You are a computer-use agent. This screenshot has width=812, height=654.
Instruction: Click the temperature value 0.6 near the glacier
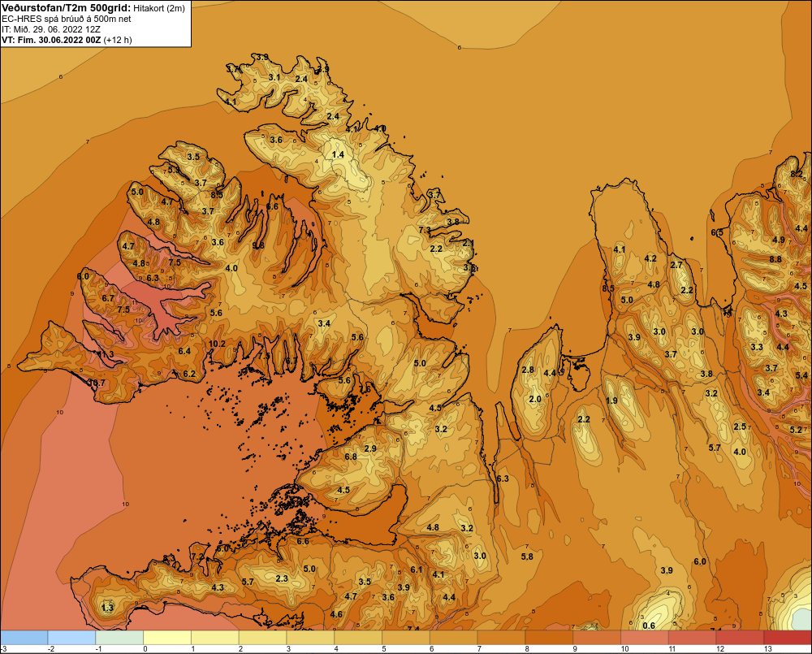coord(649,626)
